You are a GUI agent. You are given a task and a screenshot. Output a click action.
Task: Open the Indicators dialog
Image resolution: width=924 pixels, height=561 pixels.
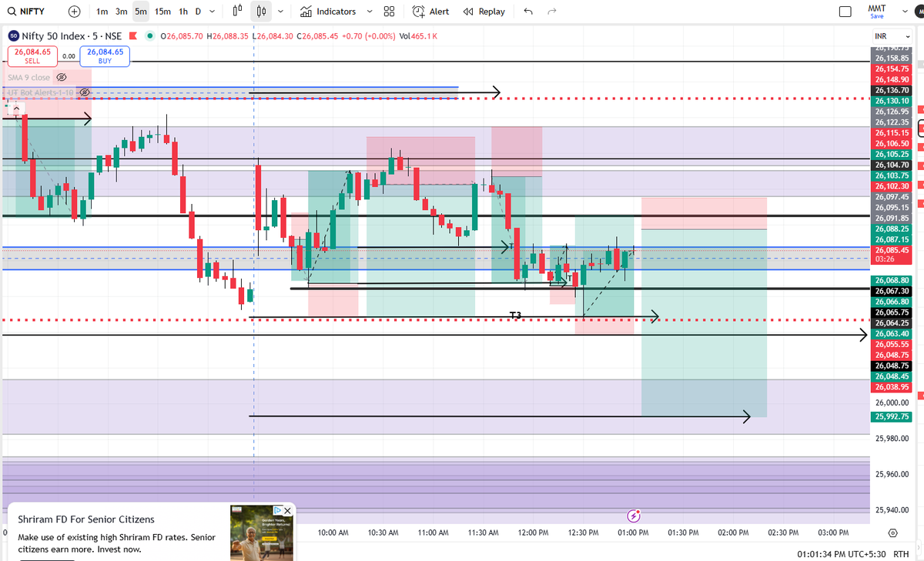point(328,12)
